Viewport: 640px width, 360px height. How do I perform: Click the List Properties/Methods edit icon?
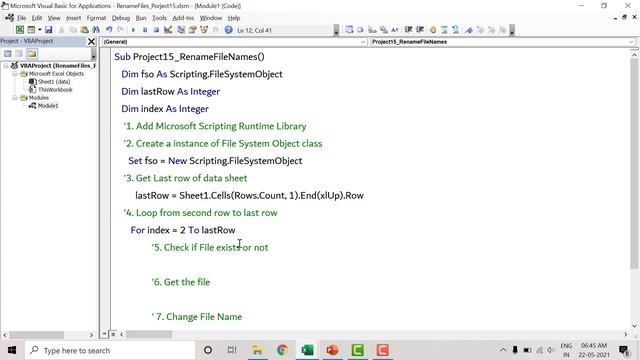[x=349, y=30]
